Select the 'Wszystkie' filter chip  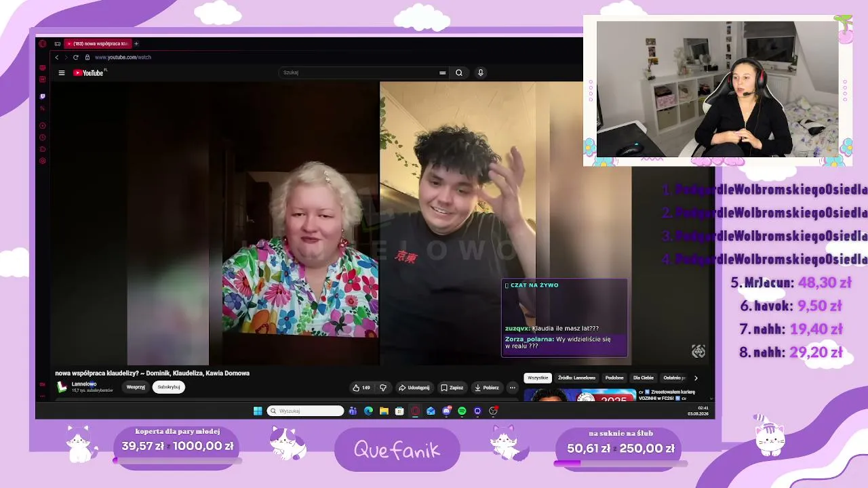538,378
